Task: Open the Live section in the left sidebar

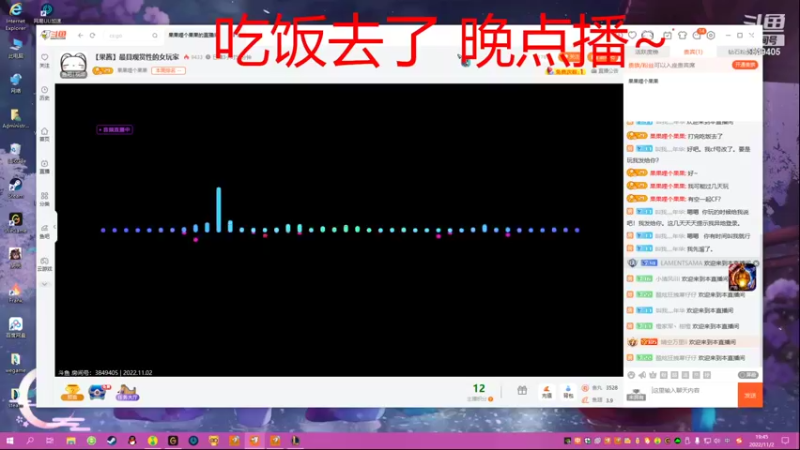Action: coord(44,166)
